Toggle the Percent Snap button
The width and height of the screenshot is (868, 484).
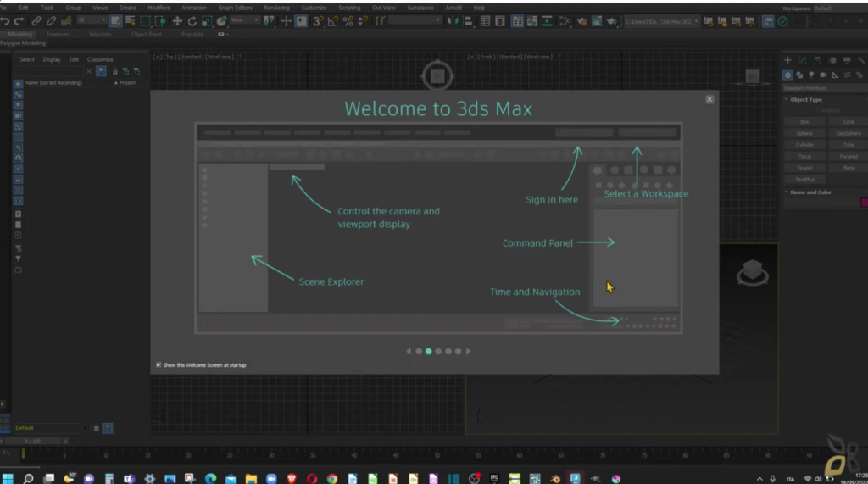348,21
